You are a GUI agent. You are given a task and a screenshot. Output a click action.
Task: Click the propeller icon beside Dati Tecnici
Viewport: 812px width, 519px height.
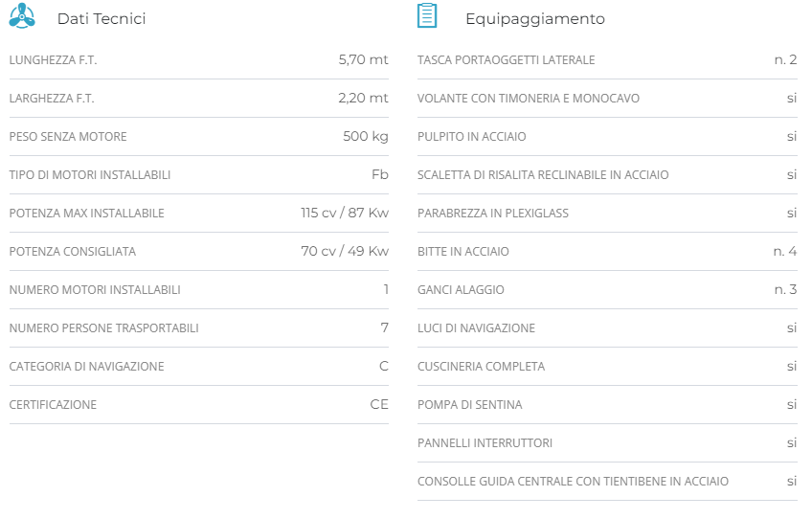[x=22, y=16]
